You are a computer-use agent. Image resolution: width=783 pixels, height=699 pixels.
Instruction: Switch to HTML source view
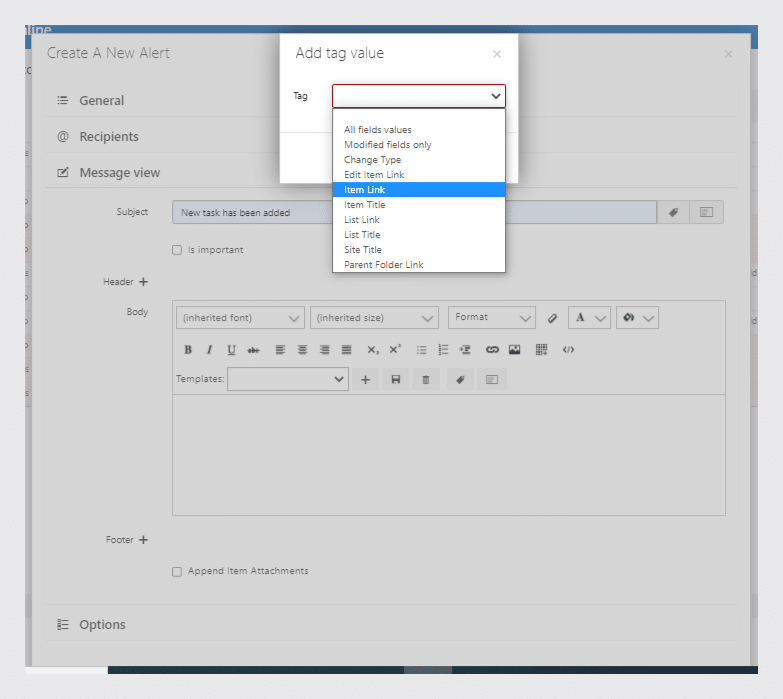tap(568, 350)
